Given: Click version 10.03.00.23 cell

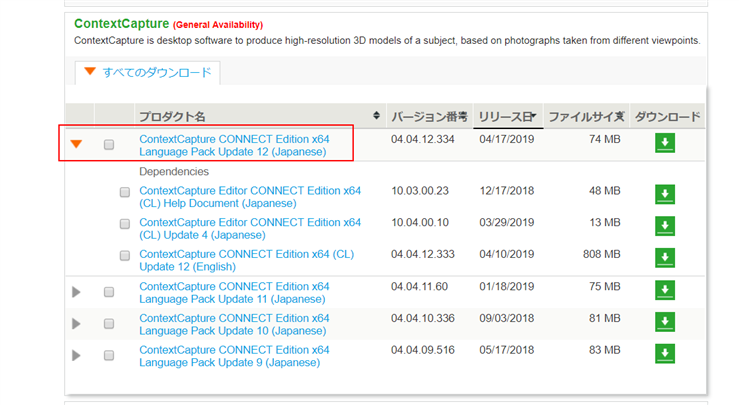Looking at the screenshot, I should coord(420,190).
